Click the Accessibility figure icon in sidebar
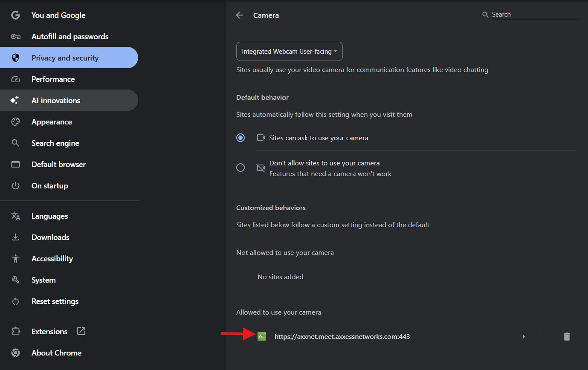The width and height of the screenshot is (588, 370). point(16,259)
